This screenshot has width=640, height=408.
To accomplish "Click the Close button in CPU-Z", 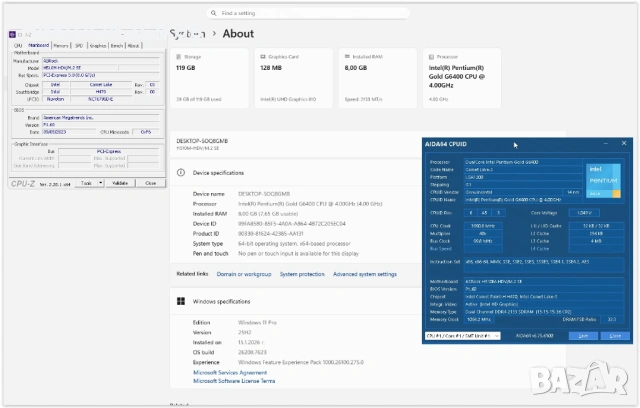I will click(x=151, y=183).
